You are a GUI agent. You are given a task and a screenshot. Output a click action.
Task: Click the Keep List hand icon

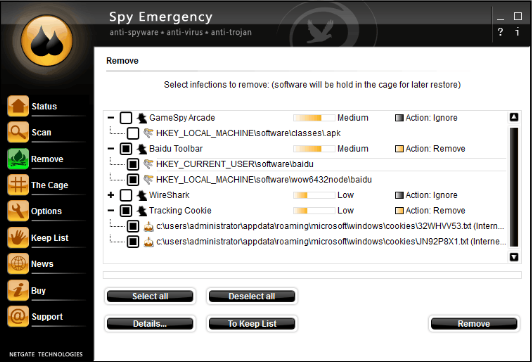click(18, 237)
